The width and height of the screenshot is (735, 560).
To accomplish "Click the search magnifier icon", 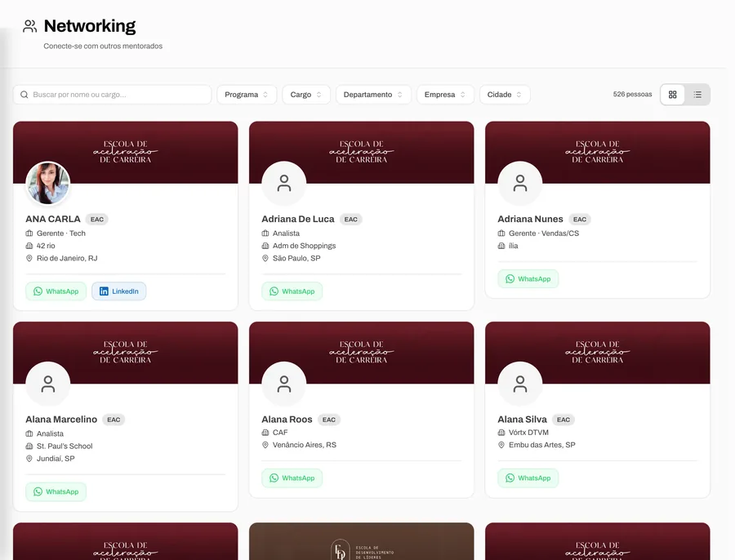I will (x=24, y=95).
